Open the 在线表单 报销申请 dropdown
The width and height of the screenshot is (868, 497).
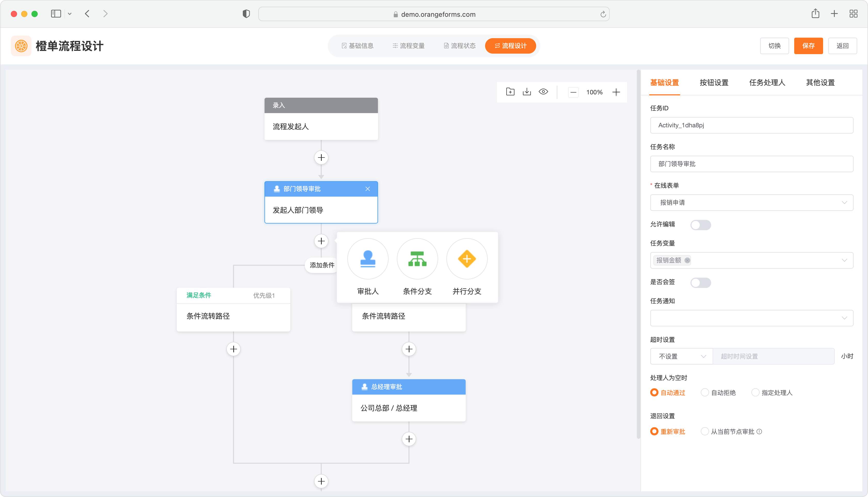751,203
